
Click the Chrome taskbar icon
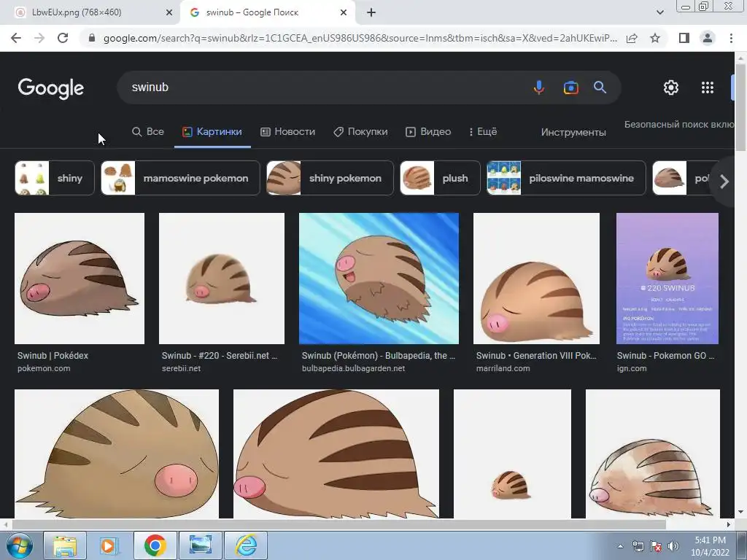(x=155, y=545)
